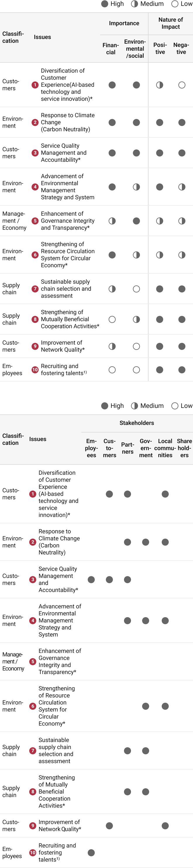Screen dimensions: 193x868
Task: Click the Importance column group header
Action: tap(124, 23)
